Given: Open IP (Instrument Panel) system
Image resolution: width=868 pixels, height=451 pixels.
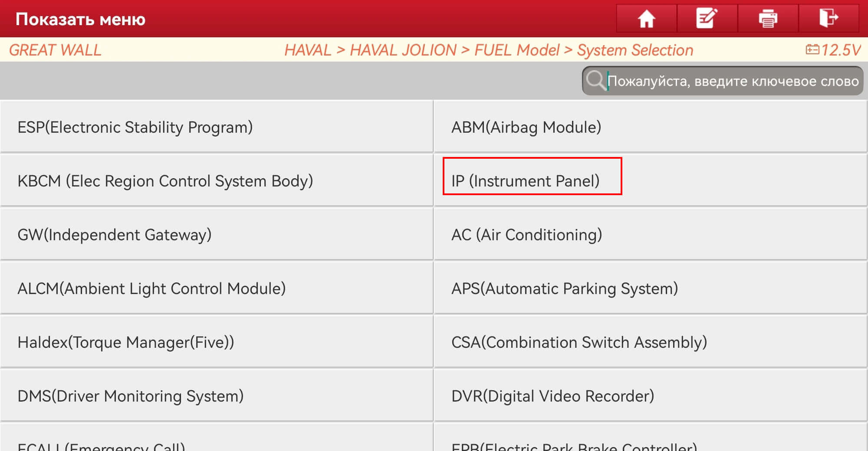Looking at the screenshot, I should pyautogui.click(x=651, y=180).
